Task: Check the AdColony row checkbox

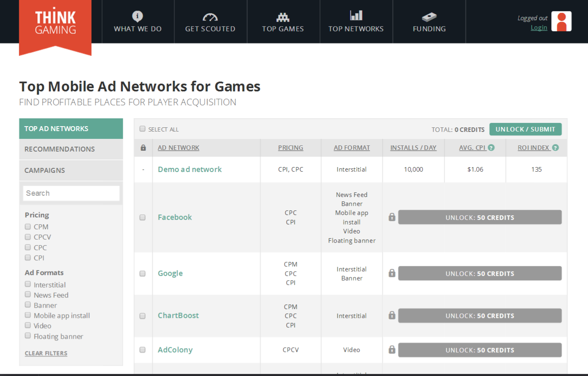Action: coord(142,350)
